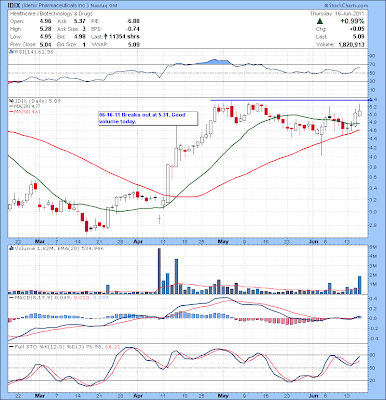Select the MA(20) green legend entry
The width and height of the screenshot is (386, 400).
click(x=24, y=106)
